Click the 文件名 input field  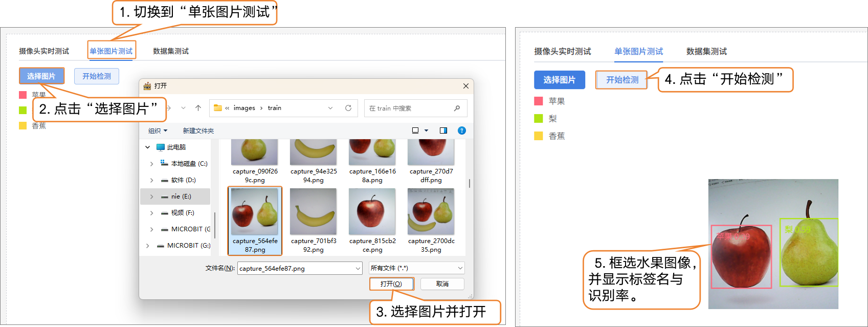(x=296, y=268)
